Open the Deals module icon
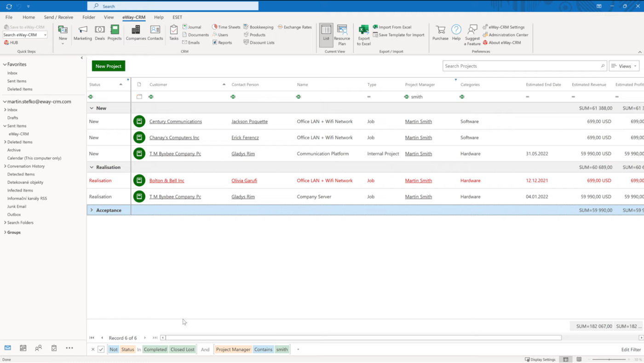Image resolution: width=644 pixels, height=363 pixels. (x=100, y=33)
